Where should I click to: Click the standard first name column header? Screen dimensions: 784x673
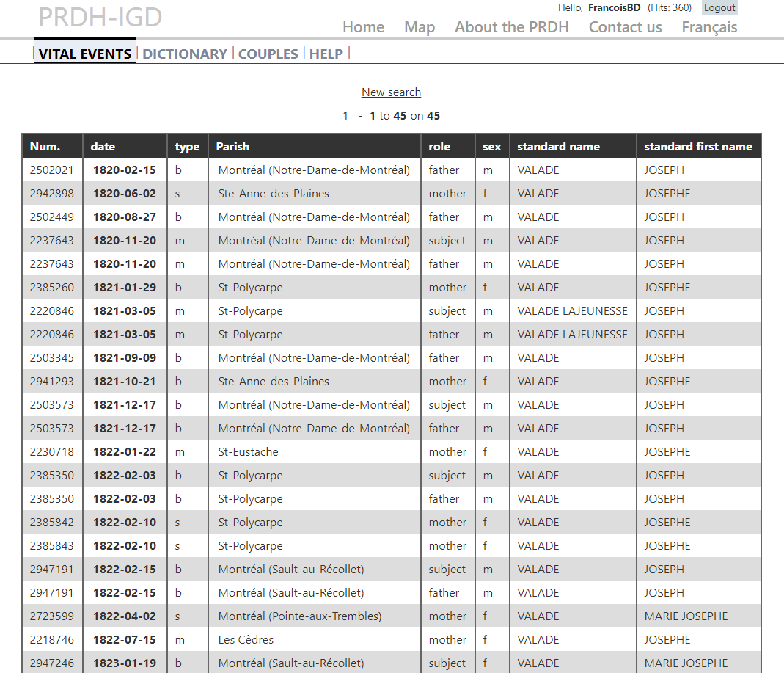tap(697, 147)
